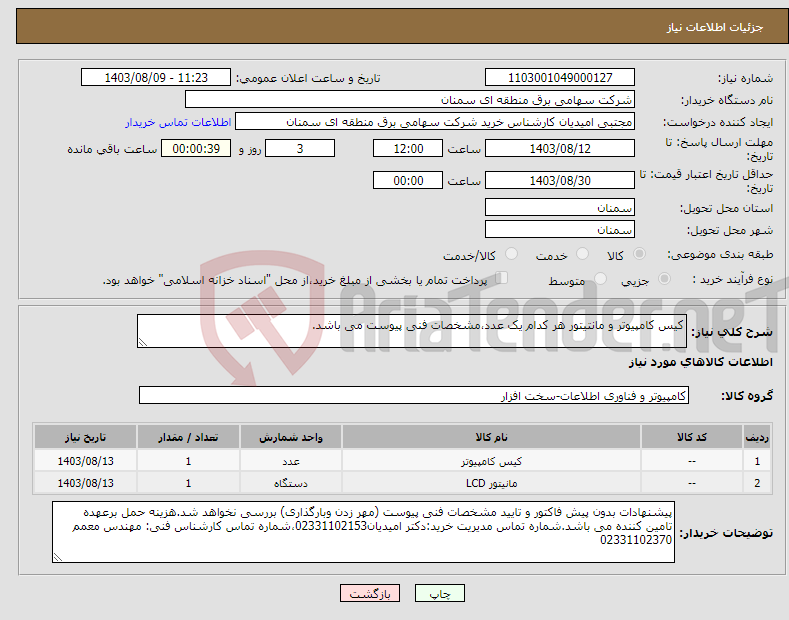Click the اطلاعات کالاهای مورد نیاز section heading

pyautogui.click(x=700, y=362)
